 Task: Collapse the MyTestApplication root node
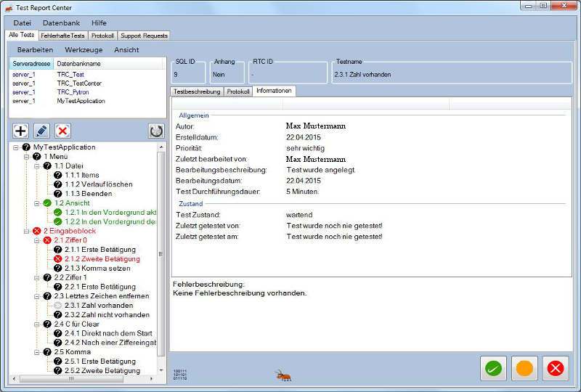point(16,147)
